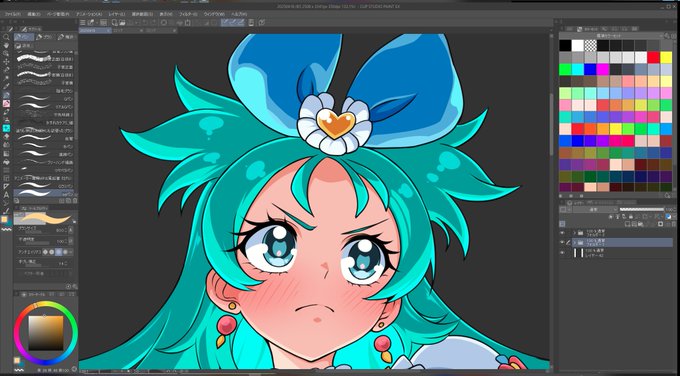Open the Filter menu

[187, 14]
